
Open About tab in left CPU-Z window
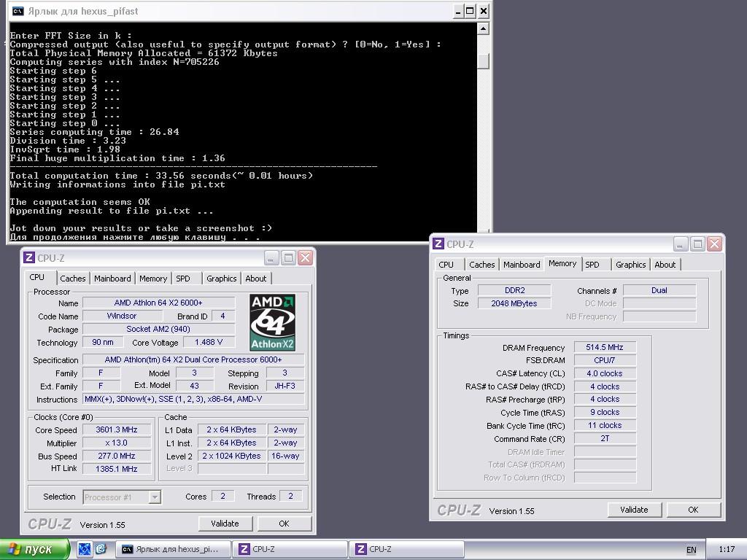(256, 279)
